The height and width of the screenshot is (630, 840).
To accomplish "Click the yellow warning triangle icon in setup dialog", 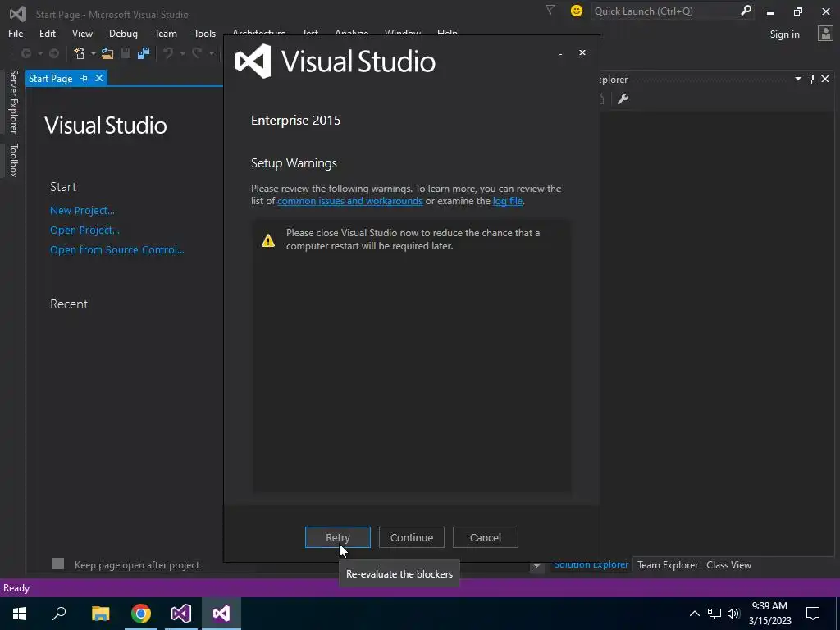I will click(x=268, y=240).
